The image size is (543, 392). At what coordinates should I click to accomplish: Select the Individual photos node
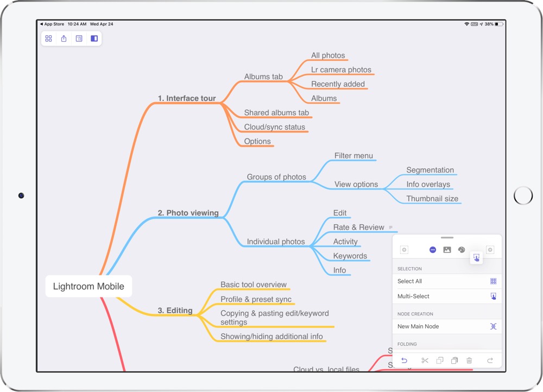pyautogui.click(x=276, y=242)
